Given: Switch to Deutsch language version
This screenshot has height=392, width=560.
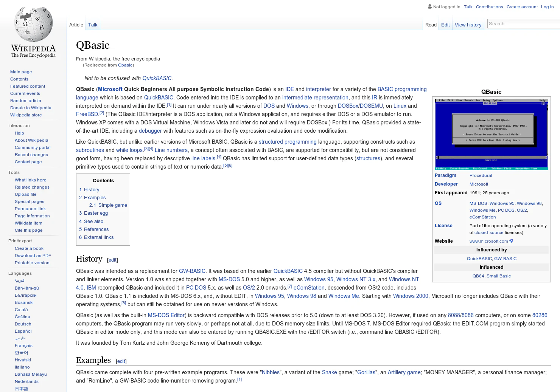Looking at the screenshot, I should pyautogui.click(x=23, y=324).
